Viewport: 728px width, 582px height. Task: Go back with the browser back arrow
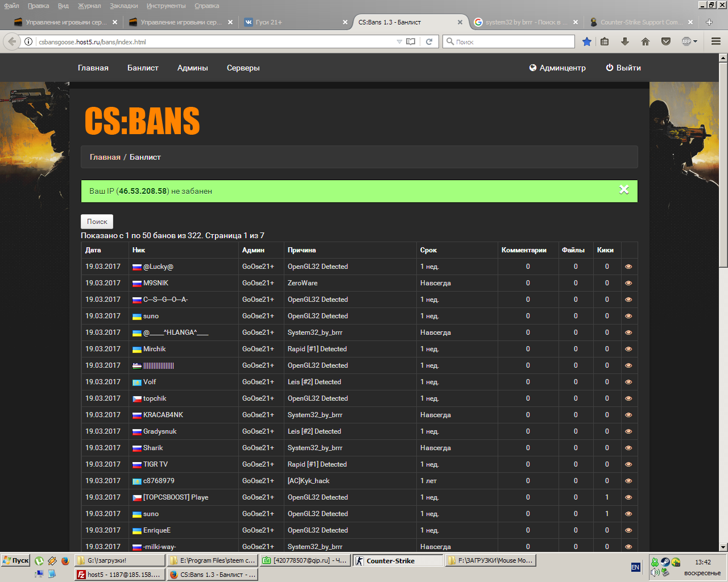(x=11, y=41)
